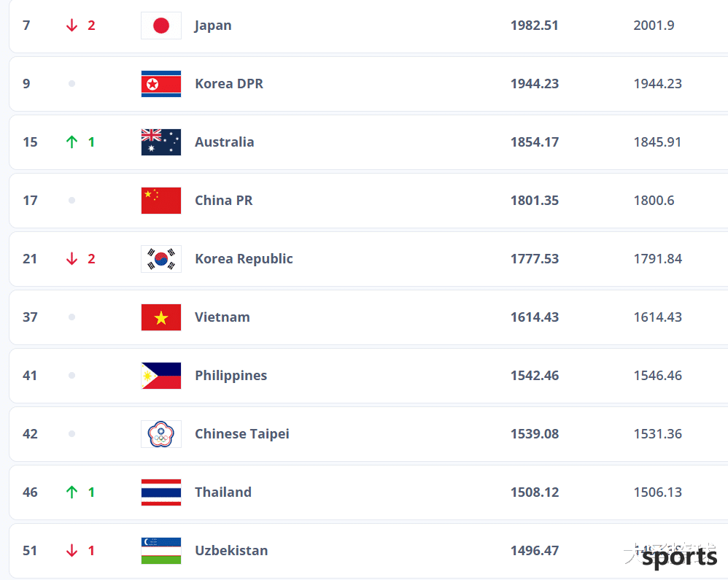Click Korea DPR's no-change dot indicator

(x=71, y=84)
